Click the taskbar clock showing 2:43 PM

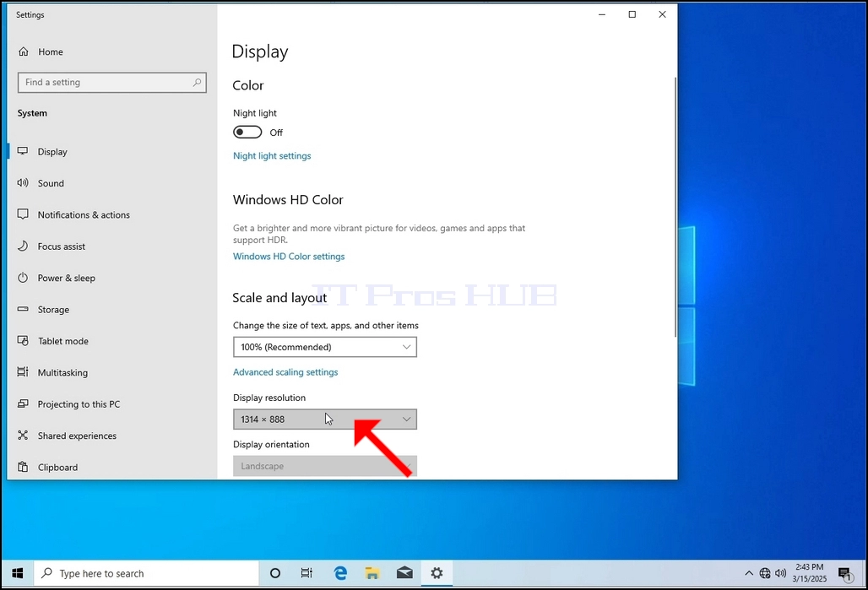click(809, 573)
